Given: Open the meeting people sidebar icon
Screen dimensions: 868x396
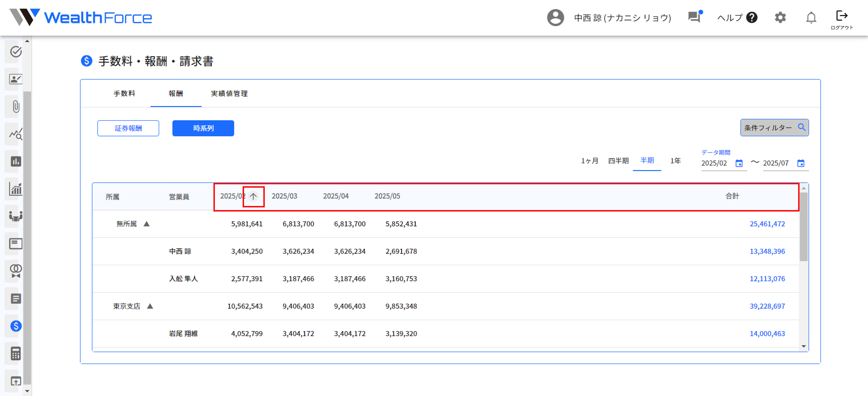Looking at the screenshot, I should [x=16, y=216].
